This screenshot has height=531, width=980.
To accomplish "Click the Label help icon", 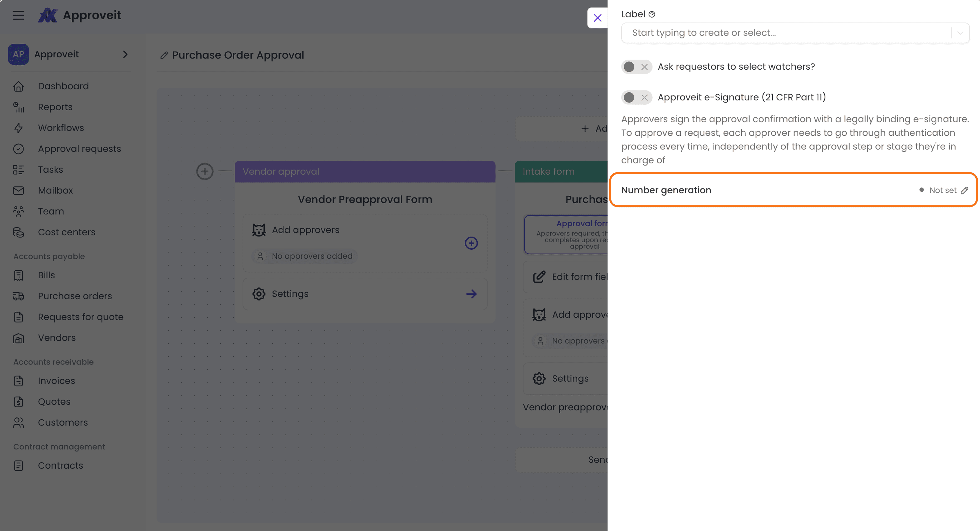I will 652,15.
